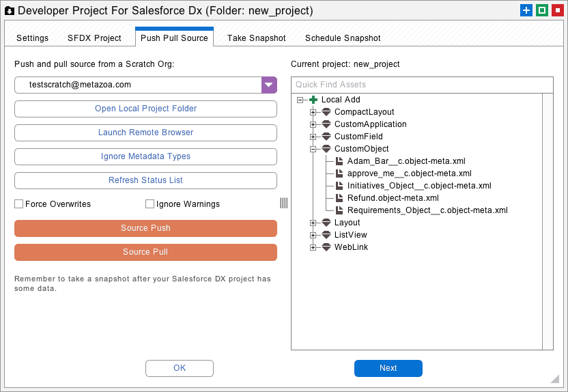
Task: Click the CompactLayout type icon in tree
Action: pyautogui.click(x=326, y=112)
